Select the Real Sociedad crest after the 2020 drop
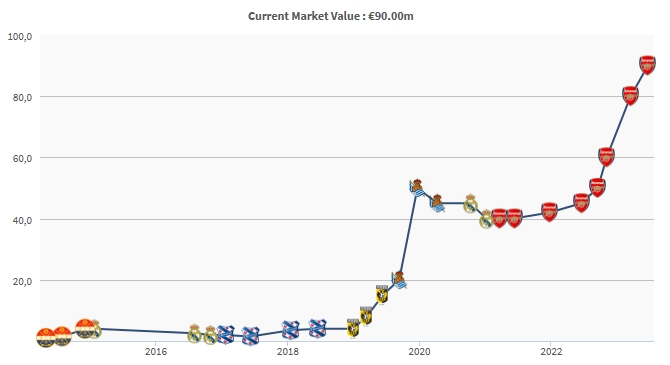670x365 pixels. pyautogui.click(x=437, y=203)
